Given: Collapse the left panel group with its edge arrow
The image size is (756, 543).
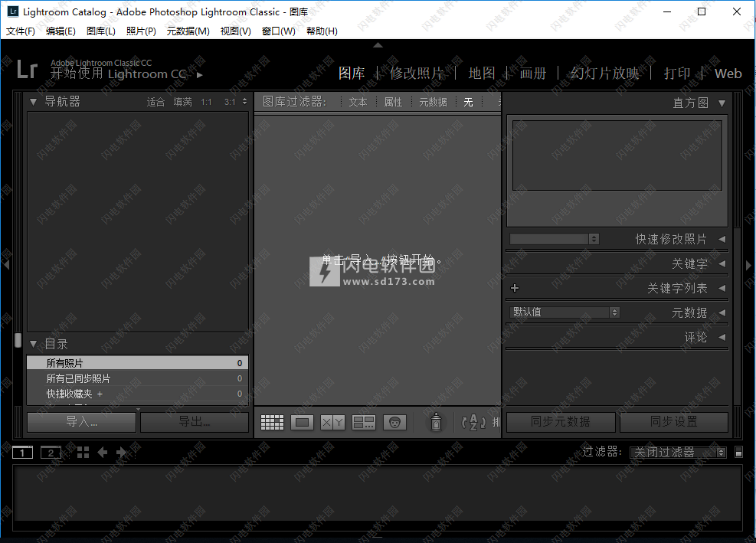Looking at the screenshot, I should click(x=6, y=265).
